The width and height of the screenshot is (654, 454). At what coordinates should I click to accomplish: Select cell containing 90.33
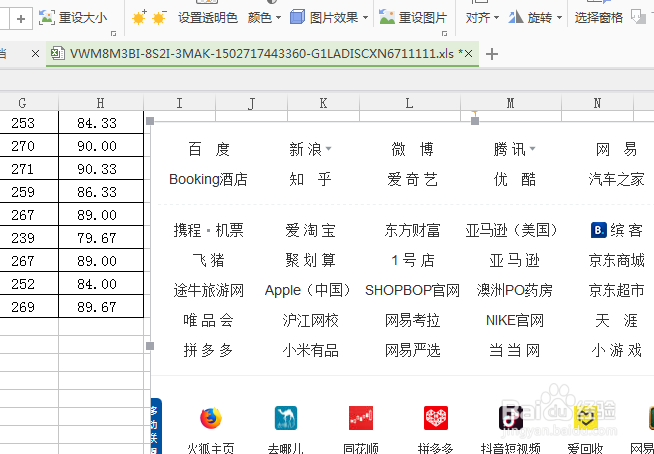click(x=101, y=169)
